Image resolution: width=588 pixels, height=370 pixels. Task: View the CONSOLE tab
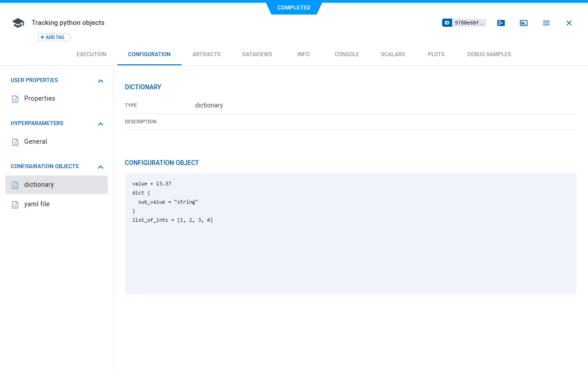(x=347, y=54)
